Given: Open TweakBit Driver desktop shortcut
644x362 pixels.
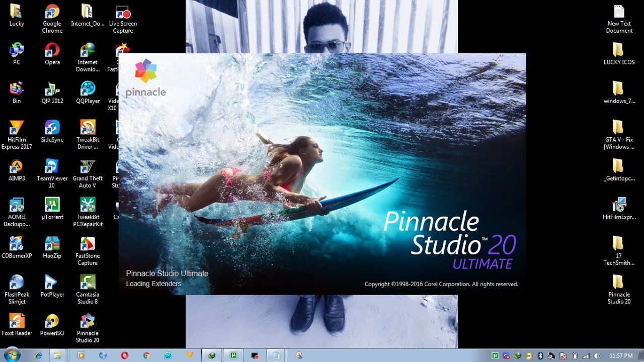Looking at the screenshot, I should click(88, 135).
